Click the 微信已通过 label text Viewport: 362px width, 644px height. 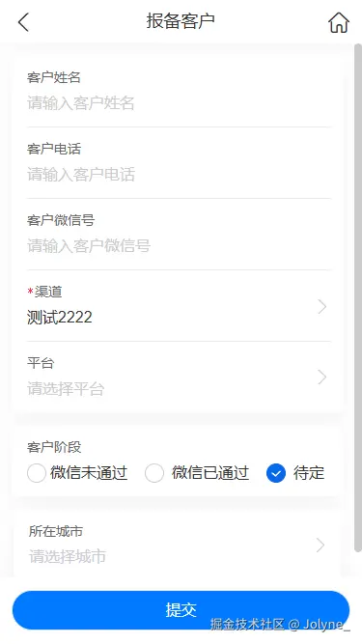coord(210,473)
